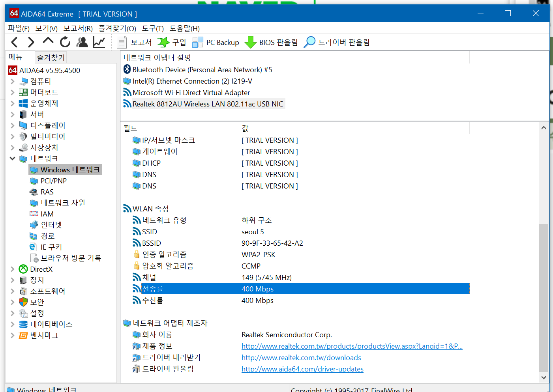The height and width of the screenshot is (392, 553).
Task: Select Realtek 8812AU Wireless LAN adapter
Action: [203, 104]
